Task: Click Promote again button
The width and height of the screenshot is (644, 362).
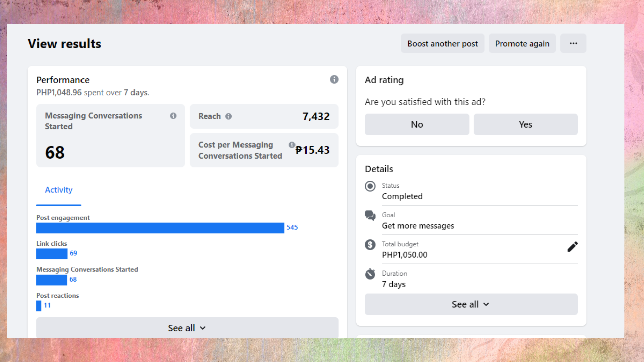Action: click(x=522, y=44)
